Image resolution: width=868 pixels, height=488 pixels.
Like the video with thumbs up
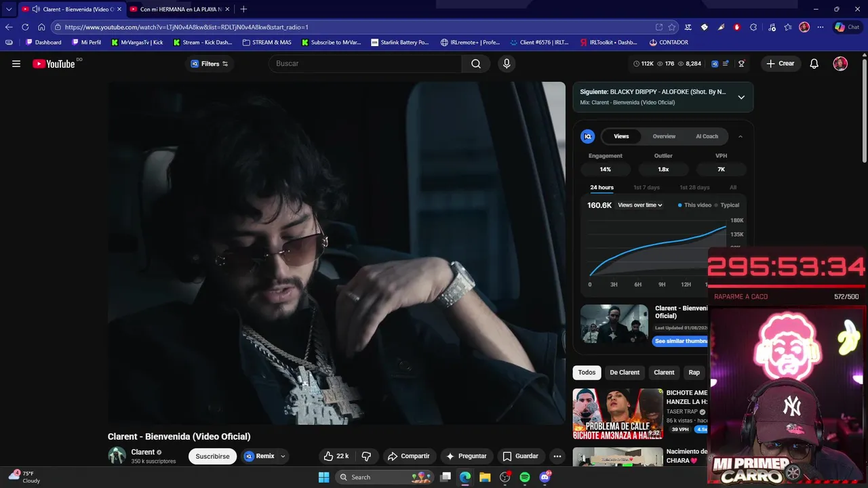coord(336,456)
